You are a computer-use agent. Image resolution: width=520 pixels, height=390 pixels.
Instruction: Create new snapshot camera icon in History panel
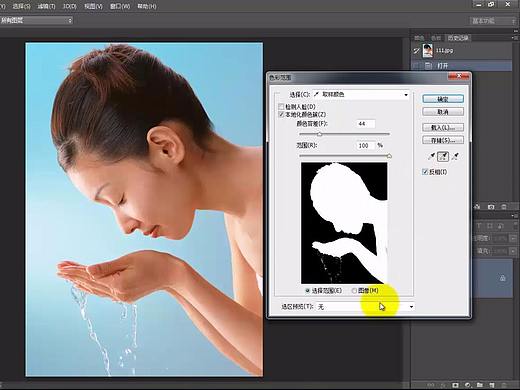point(491,207)
